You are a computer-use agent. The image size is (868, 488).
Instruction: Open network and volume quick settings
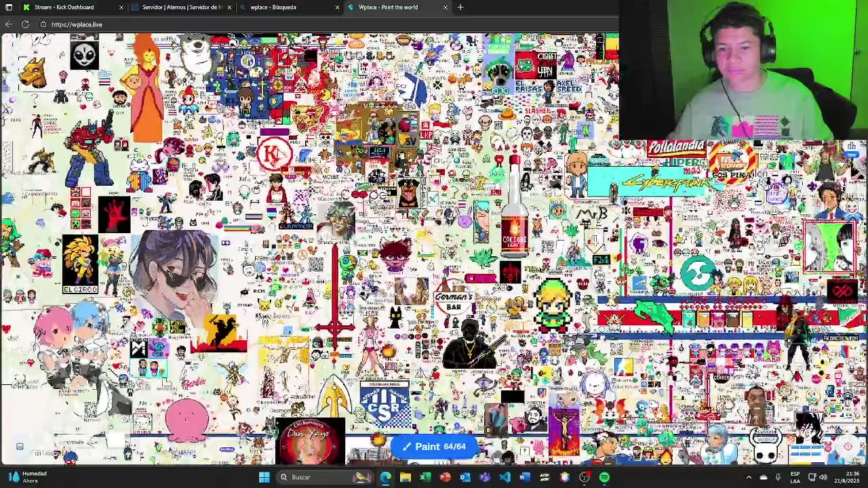[818, 477]
